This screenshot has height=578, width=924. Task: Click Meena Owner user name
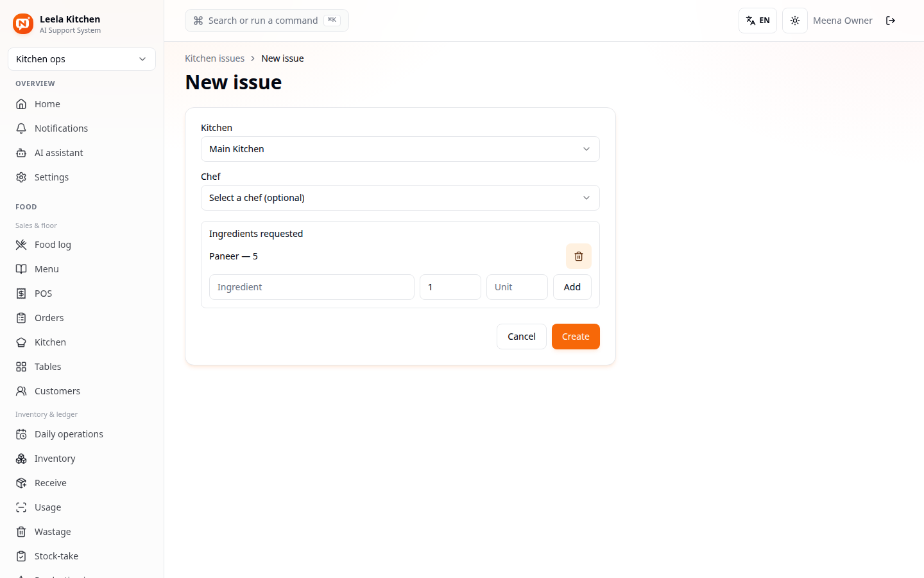843,21
